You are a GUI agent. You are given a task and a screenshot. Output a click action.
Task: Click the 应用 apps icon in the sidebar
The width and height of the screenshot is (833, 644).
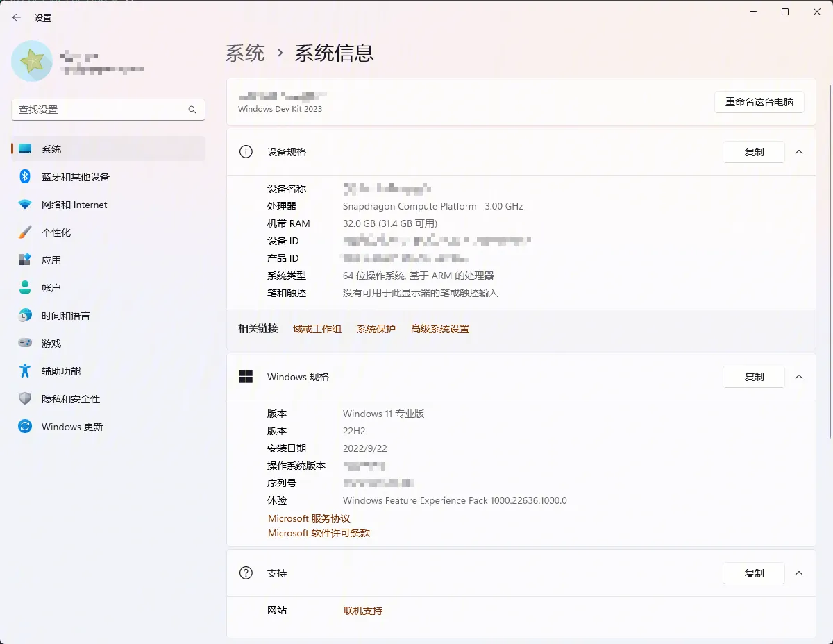pos(25,260)
